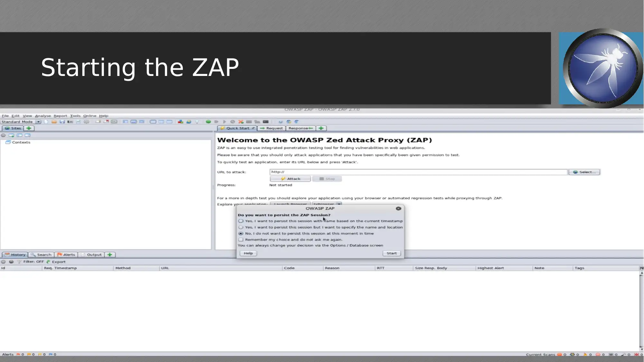Open the Online menu
644x362 pixels.
click(90, 116)
